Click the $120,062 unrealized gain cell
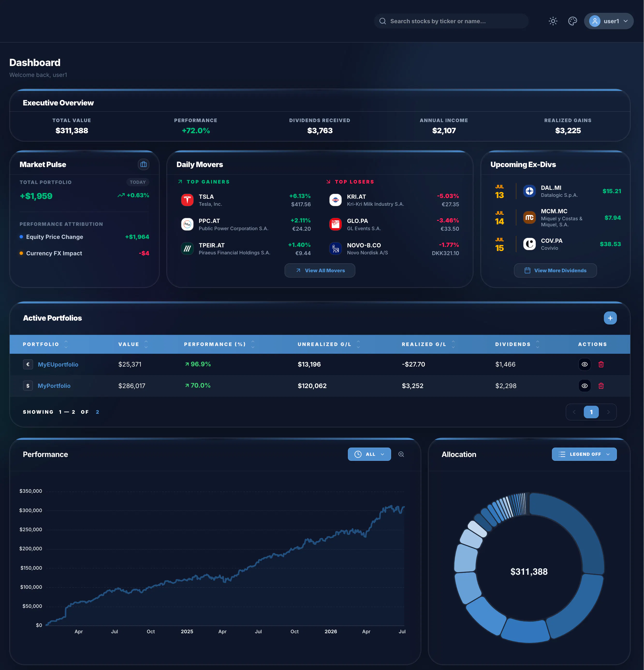The image size is (644, 670). pyautogui.click(x=312, y=386)
